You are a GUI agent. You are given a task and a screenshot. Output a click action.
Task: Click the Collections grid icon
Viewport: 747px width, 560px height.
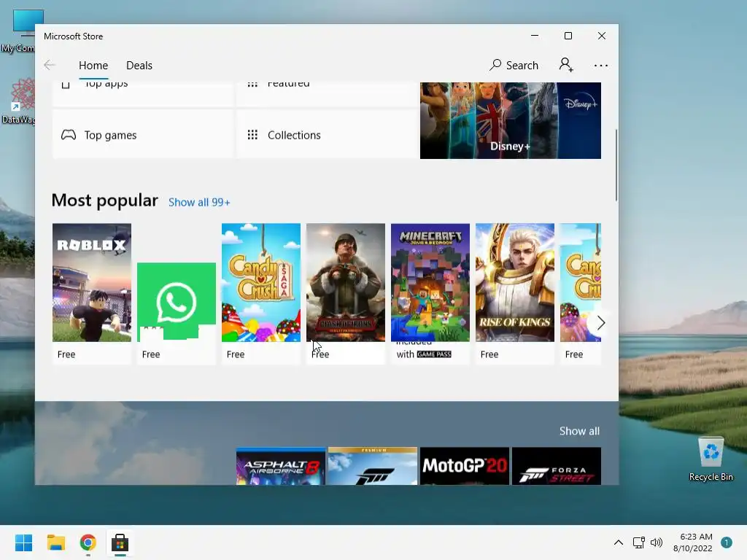[252, 135]
